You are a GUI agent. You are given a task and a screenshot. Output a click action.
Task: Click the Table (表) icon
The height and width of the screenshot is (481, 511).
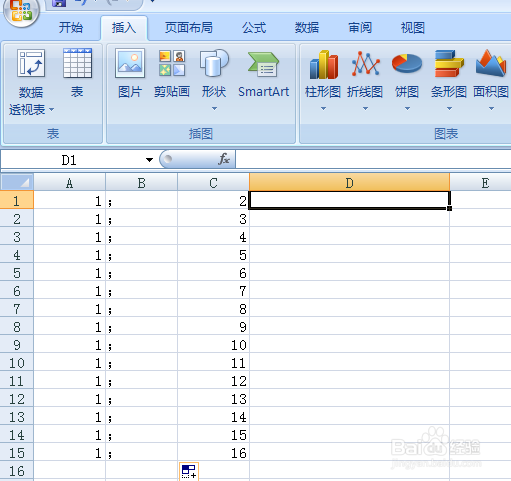click(77, 63)
